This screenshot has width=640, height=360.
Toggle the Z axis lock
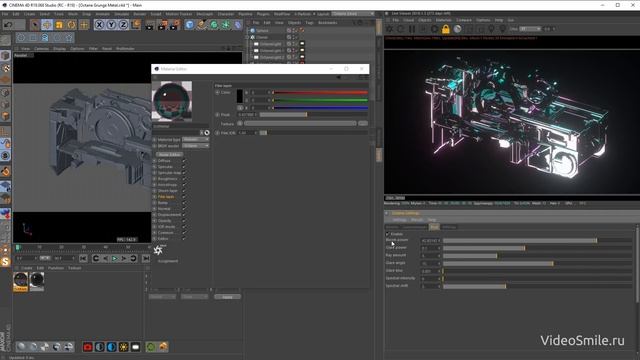pos(123,25)
